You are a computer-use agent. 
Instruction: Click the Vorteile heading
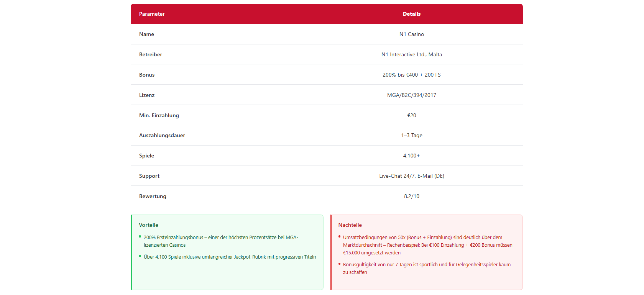click(x=149, y=225)
